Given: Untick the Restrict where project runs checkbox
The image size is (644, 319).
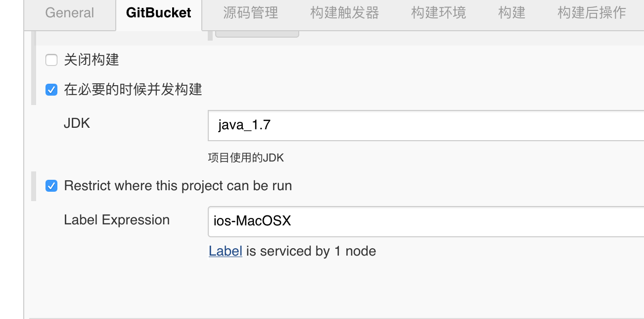Looking at the screenshot, I should [51, 186].
